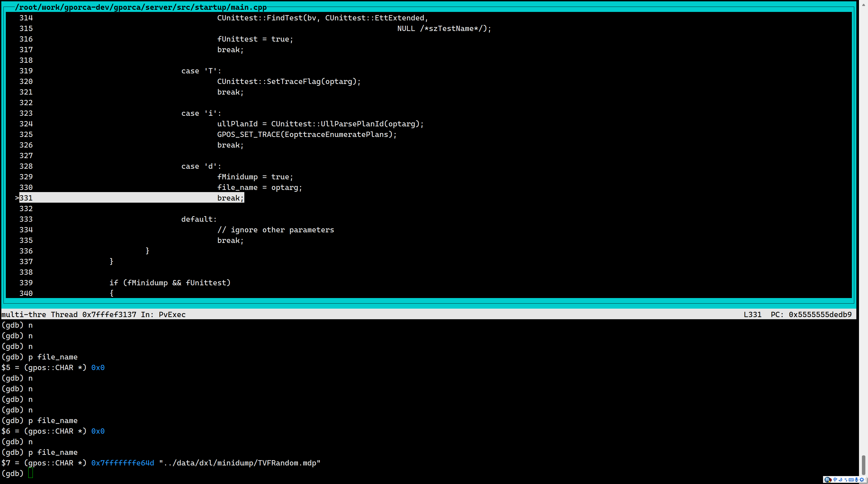Click line 321 'break;' after SetTraceFlag
The height and width of the screenshot is (484, 868).
click(x=231, y=92)
